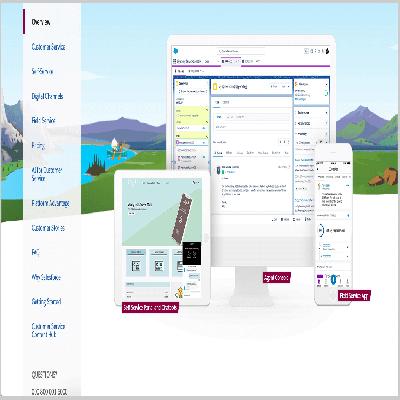The width and height of the screenshot is (400, 400).
Task: Jump to the Self-Service section
Action: coord(42,72)
